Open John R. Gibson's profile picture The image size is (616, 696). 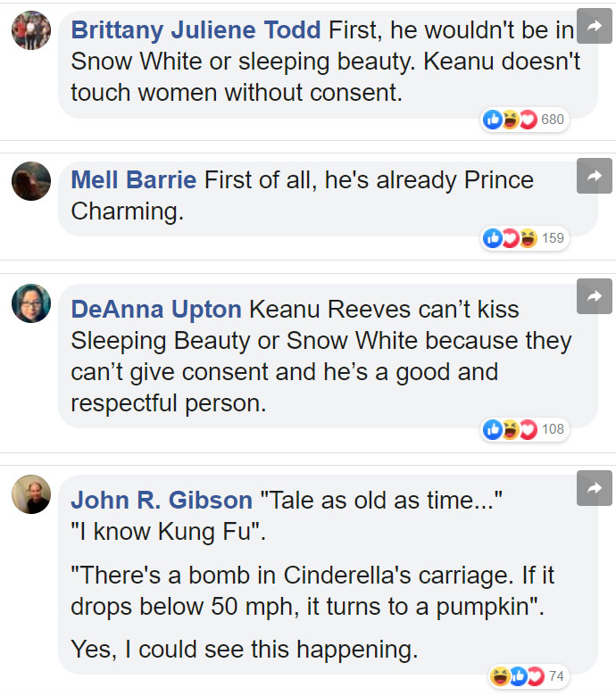pyautogui.click(x=30, y=494)
